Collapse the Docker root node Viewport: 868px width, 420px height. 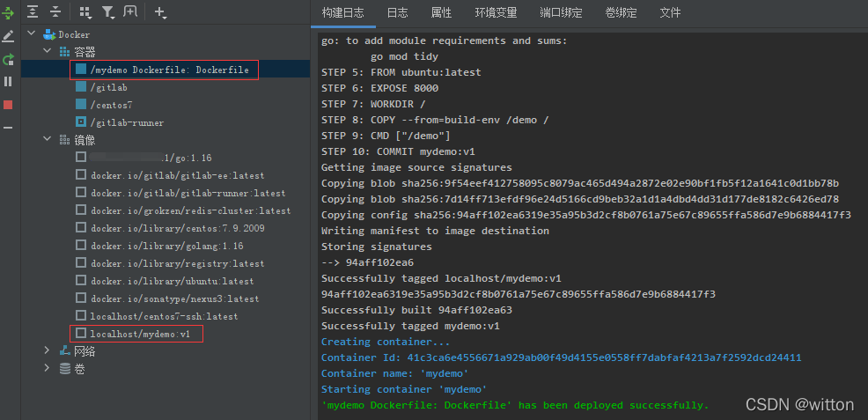31,34
